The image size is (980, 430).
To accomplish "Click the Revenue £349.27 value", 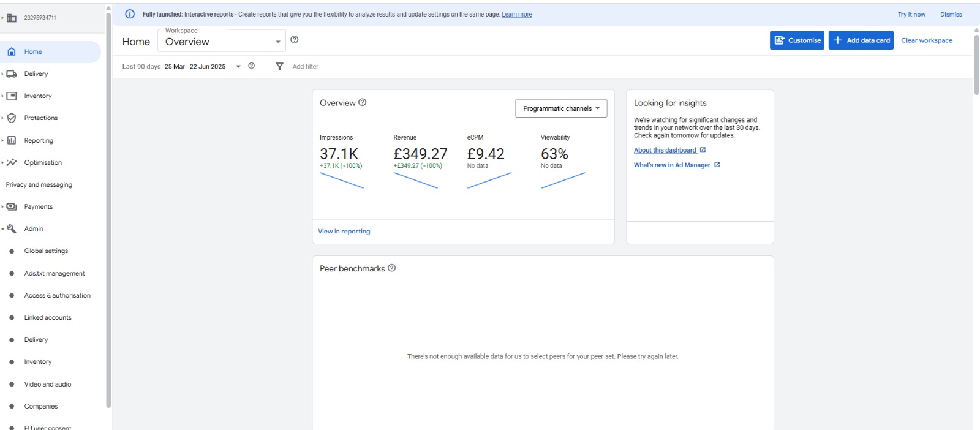I will coord(420,154).
